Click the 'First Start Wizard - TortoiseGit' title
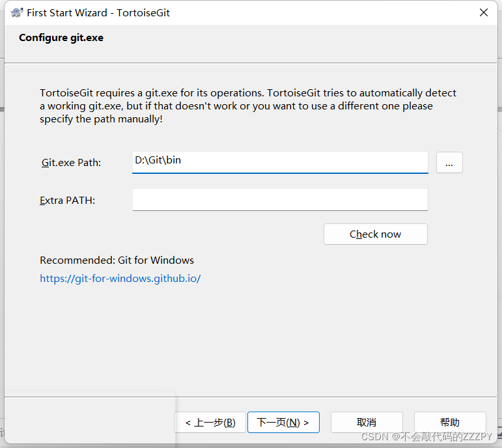 [x=98, y=12]
